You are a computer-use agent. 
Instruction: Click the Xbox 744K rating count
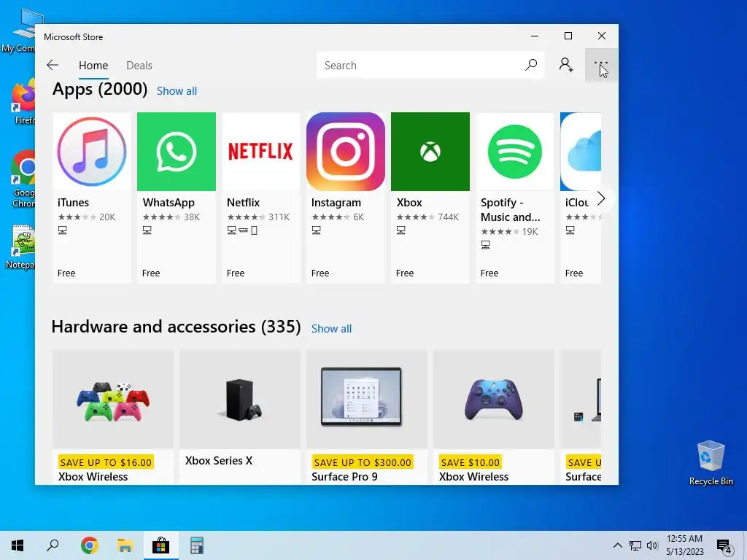[449, 217]
